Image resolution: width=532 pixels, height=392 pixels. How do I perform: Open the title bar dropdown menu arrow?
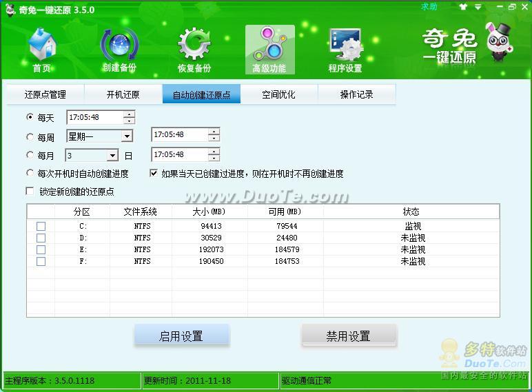pos(478,7)
